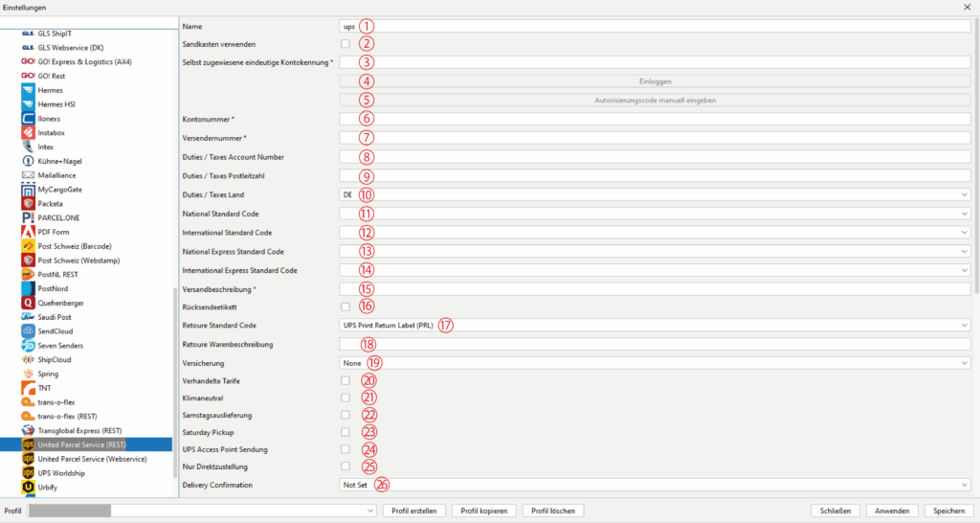Screen dimensions: 980x523
Task: Enable Sandkasten verwenden checkbox
Action: (x=345, y=44)
